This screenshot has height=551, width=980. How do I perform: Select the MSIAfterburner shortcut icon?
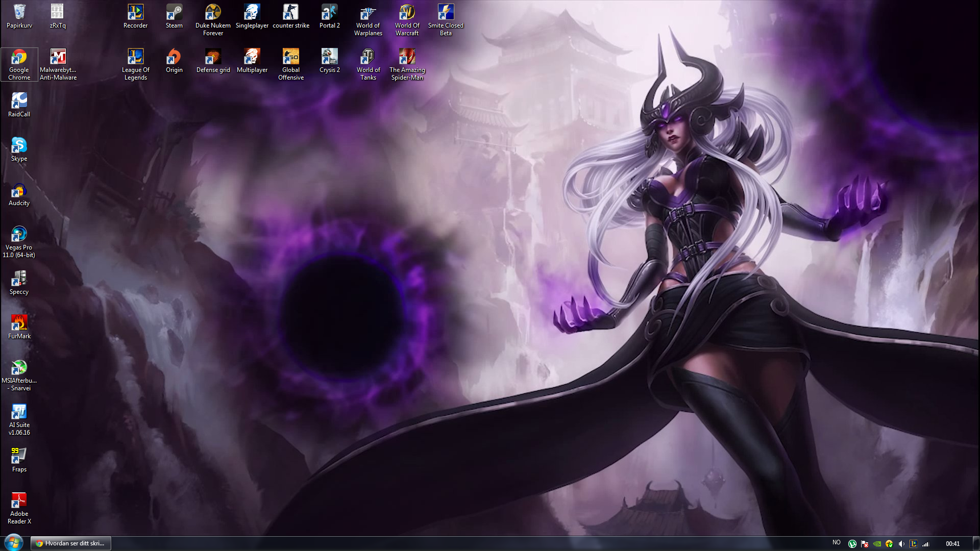tap(19, 375)
